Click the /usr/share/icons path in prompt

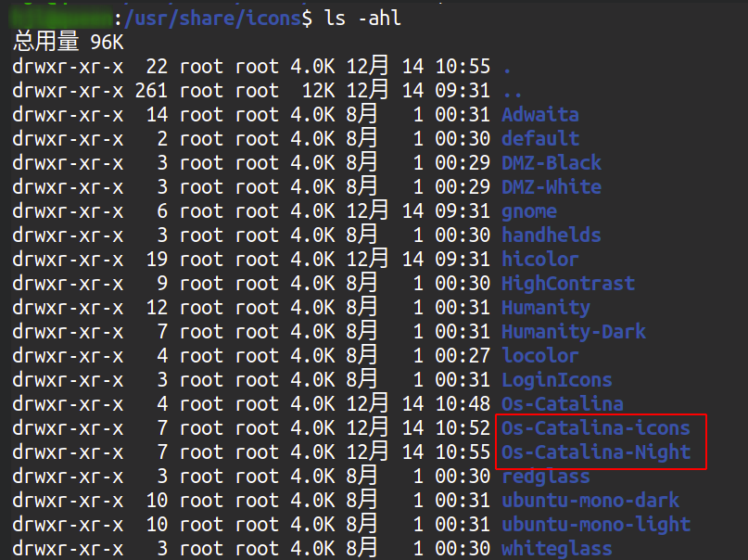[213, 19]
